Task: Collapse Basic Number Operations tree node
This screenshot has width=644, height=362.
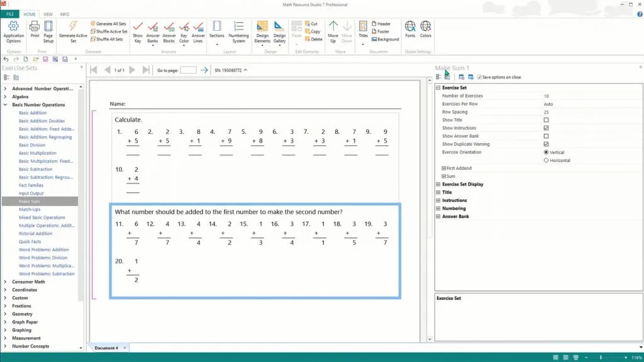Action: [x=5, y=105]
